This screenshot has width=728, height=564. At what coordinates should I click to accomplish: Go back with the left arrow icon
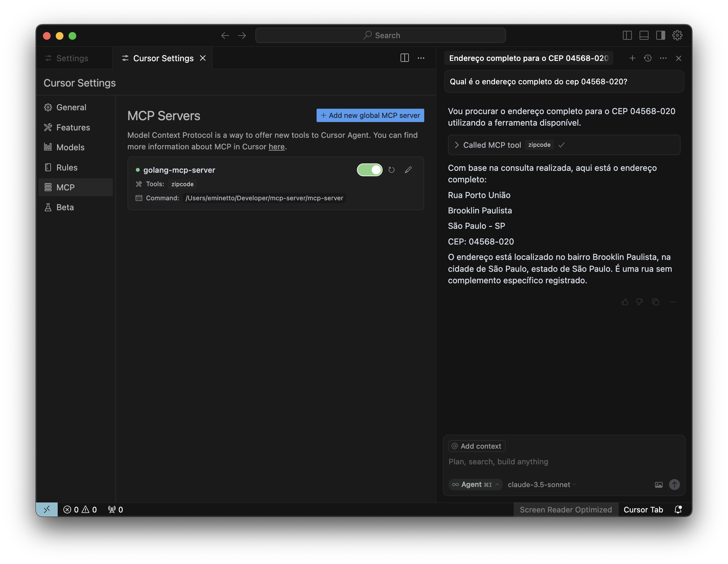click(x=225, y=35)
